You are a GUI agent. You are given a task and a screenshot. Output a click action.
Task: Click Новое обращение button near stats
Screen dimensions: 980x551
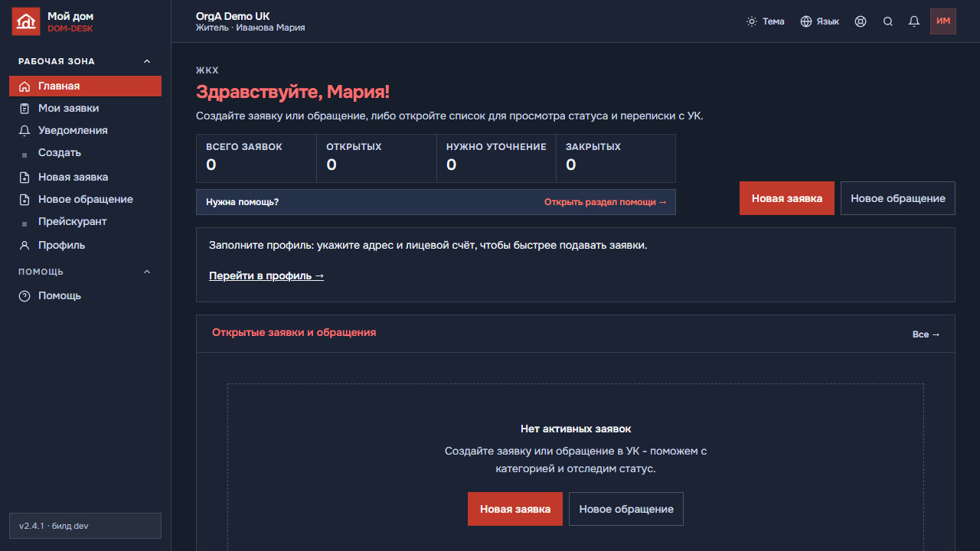point(898,198)
